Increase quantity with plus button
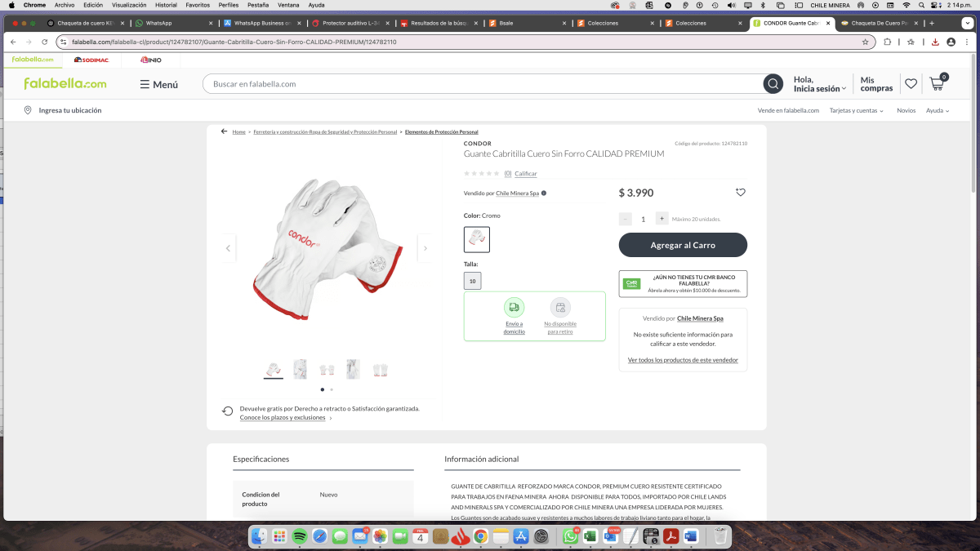 point(662,219)
